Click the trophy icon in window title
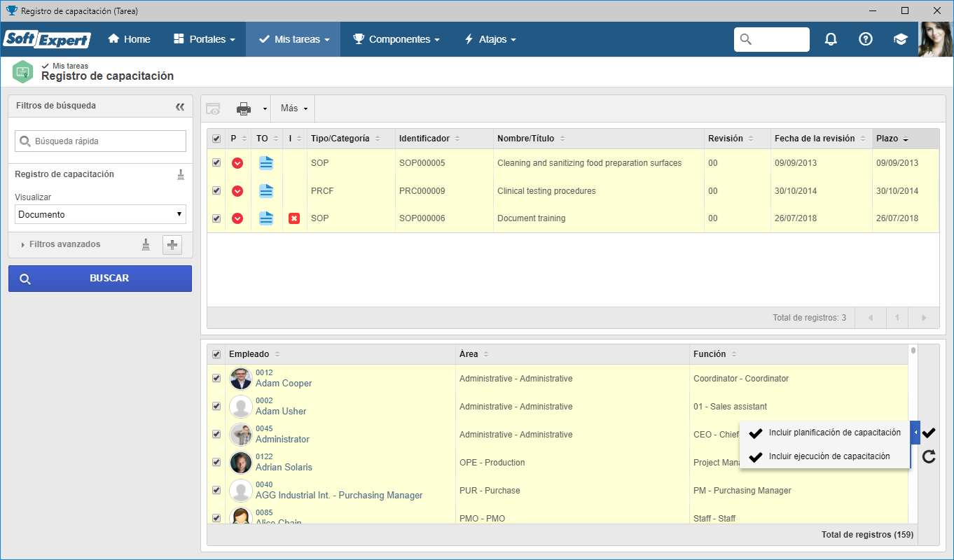Viewport: 954px width, 560px height. [11, 10]
